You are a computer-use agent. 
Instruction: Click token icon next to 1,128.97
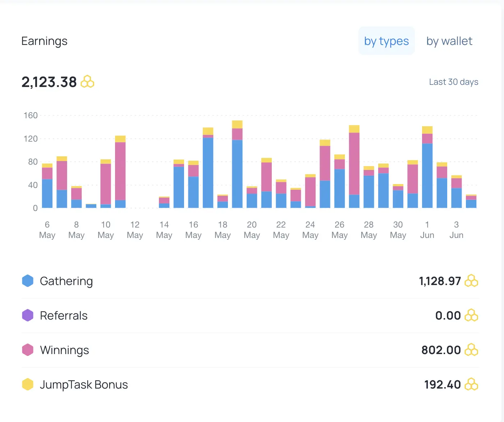471,281
